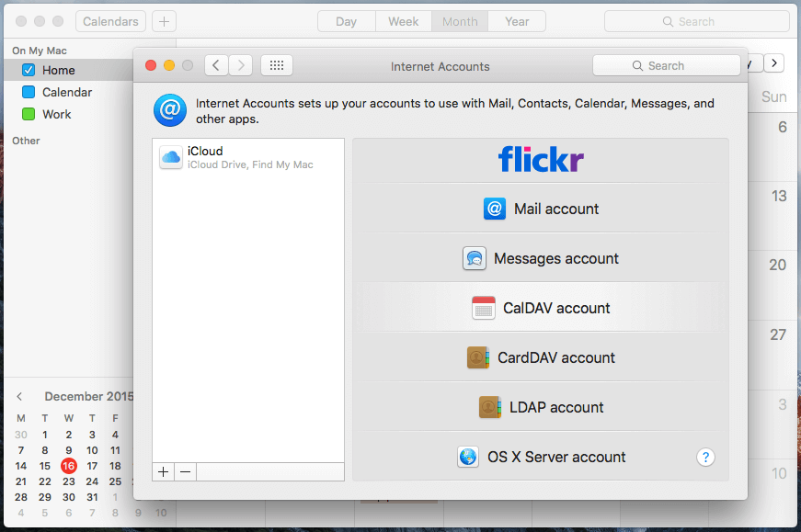
Task: Switch to Week view
Action: click(404, 21)
